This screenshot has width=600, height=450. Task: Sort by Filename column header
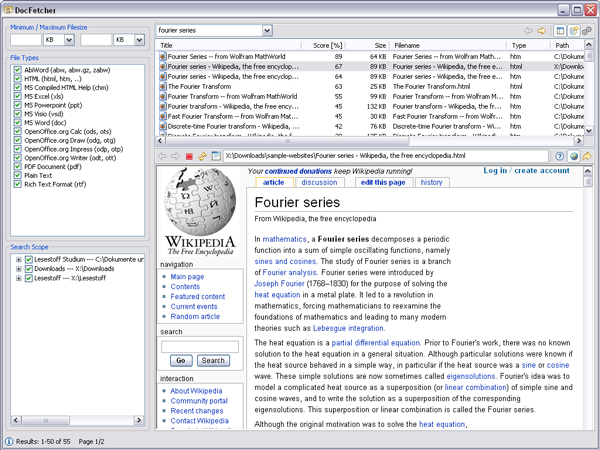448,46
